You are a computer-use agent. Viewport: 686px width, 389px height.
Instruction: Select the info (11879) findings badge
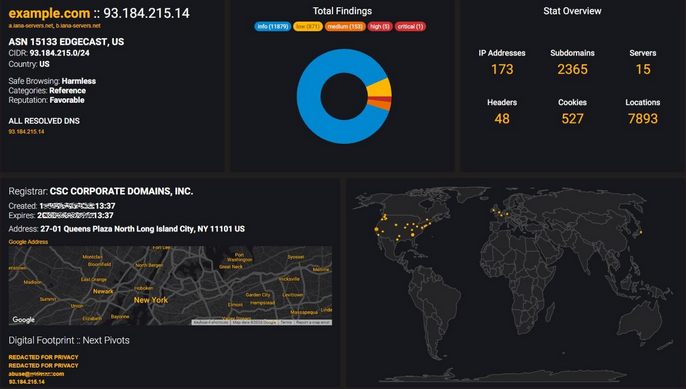coord(273,27)
